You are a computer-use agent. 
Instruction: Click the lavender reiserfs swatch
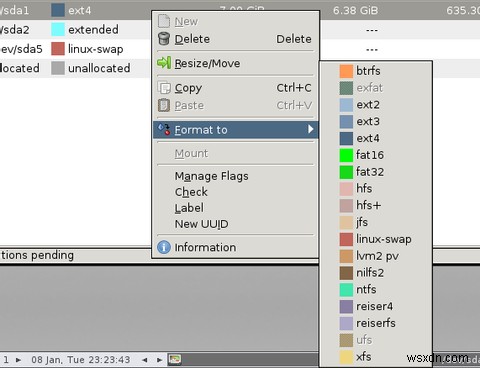coord(346,323)
